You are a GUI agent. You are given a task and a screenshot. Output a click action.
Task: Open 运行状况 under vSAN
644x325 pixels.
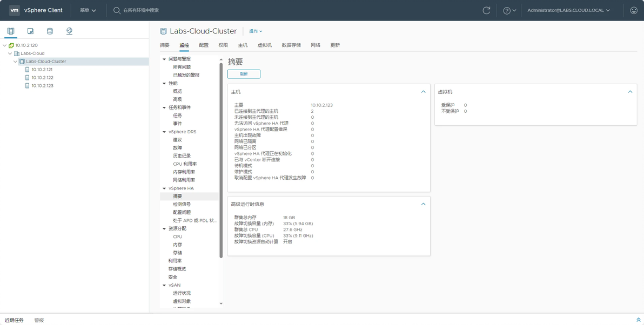[x=182, y=293]
